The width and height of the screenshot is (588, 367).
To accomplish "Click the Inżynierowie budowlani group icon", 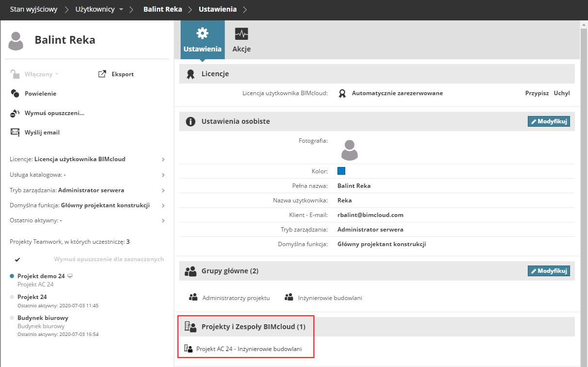I will 289,297.
